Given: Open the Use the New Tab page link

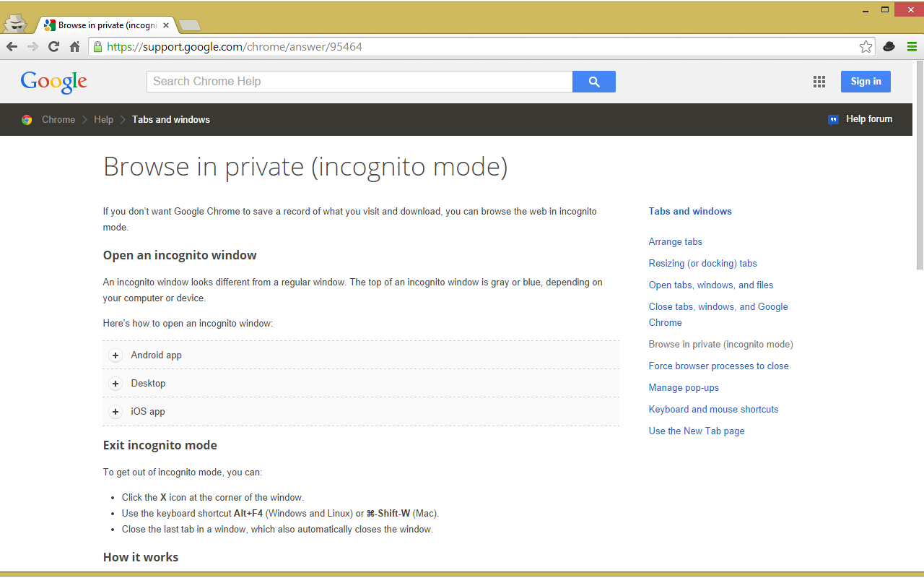Looking at the screenshot, I should coord(697,431).
